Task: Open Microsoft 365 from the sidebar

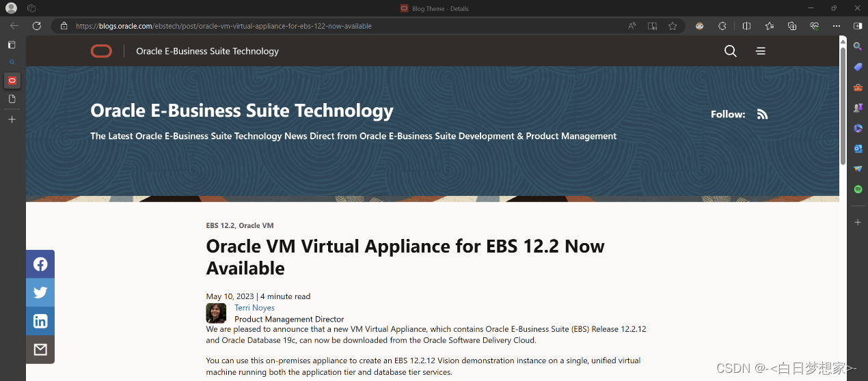Action: pyautogui.click(x=858, y=128)
